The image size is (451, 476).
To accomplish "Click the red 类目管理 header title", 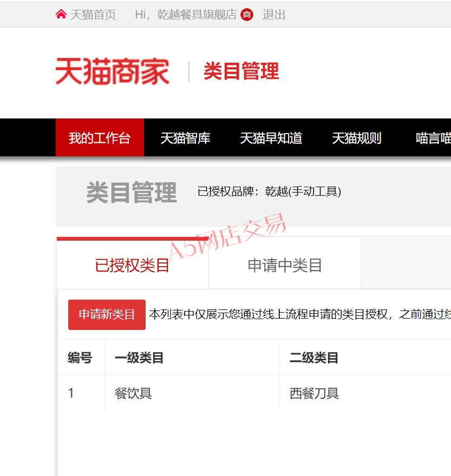I will click(241, 71).
